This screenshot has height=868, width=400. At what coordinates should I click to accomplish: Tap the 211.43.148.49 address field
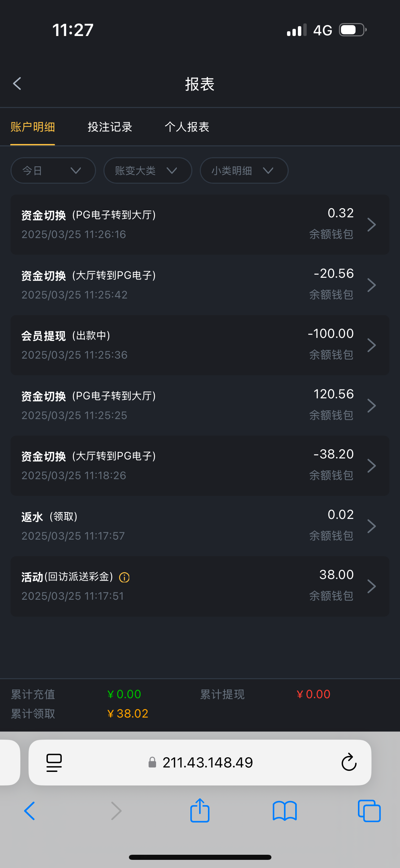tap(208, 762)
